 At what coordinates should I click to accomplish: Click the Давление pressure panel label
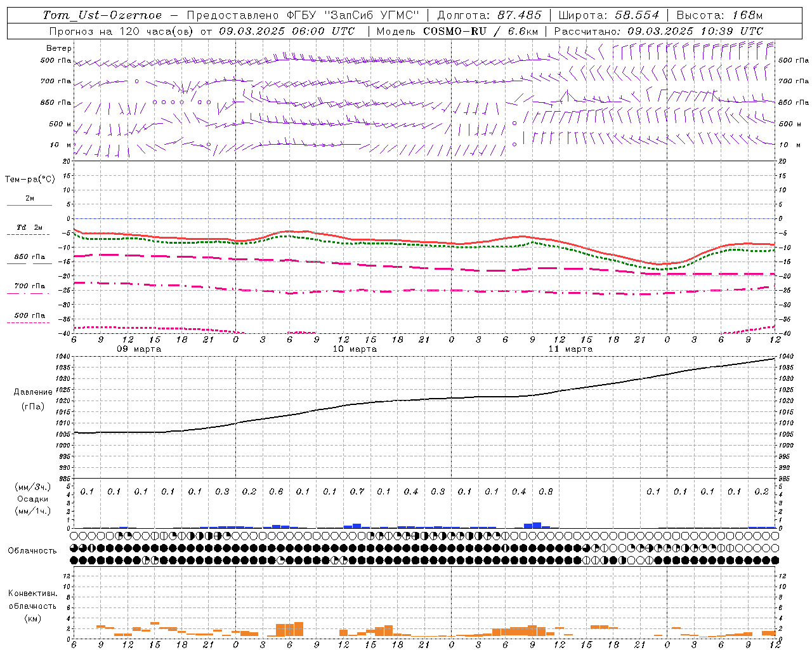tap(33, 392)
